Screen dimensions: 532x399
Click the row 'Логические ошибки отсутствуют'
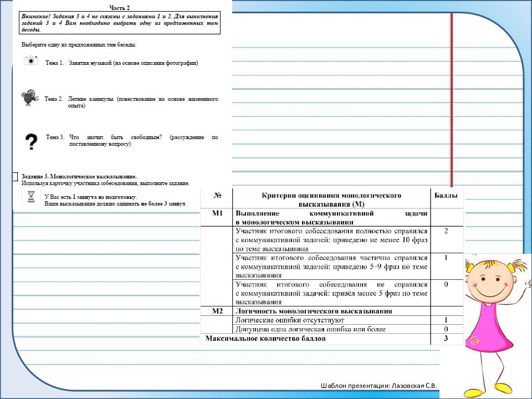tap(290, 320)
